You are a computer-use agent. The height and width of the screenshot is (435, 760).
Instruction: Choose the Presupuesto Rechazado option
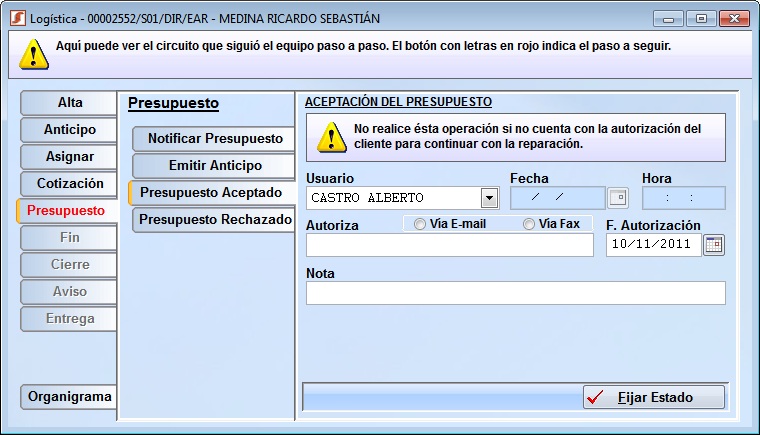point(215,220)
